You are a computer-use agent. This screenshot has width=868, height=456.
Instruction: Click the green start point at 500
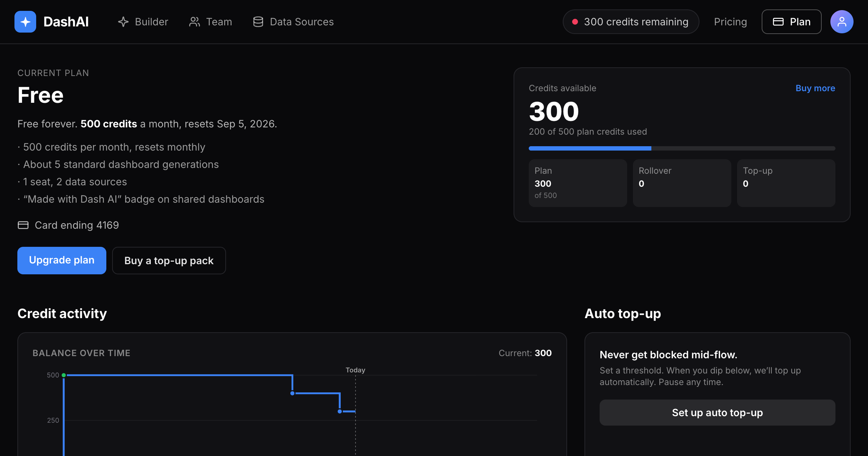(x=64, y=375)
